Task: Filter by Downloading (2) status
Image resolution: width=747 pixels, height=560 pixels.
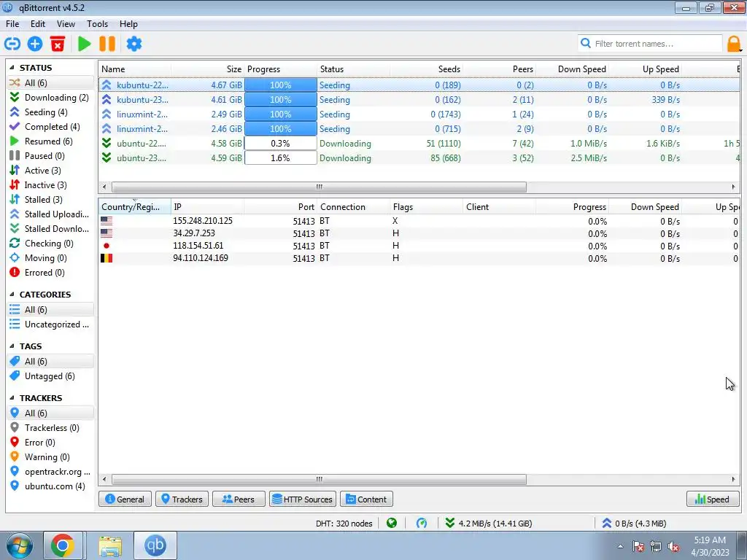Action: click(x=50, y=98)
